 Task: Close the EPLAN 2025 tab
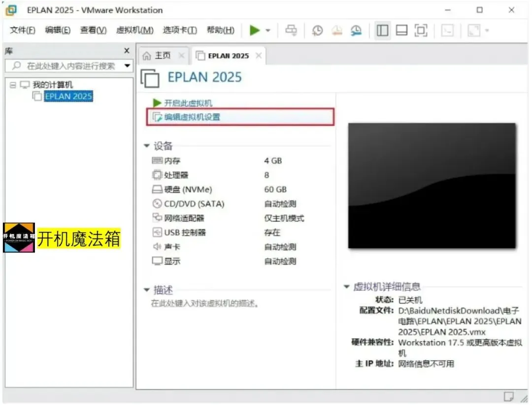[259, 56]
